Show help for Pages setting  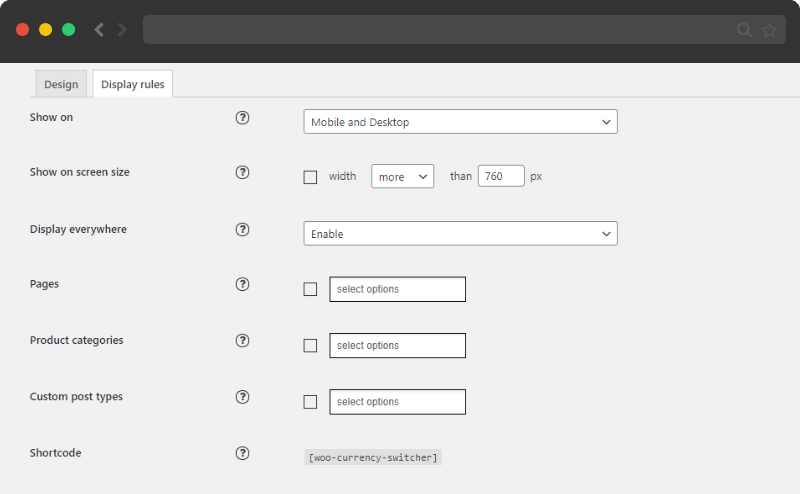tap(242, 284)
